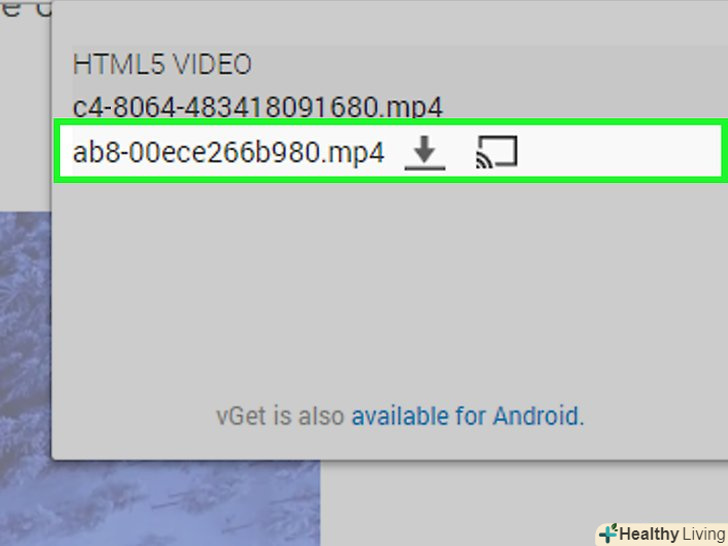Click the word 'Android' in the blue link
The width and height of the screenshot is (728, 546).
(x=535, y=416)
